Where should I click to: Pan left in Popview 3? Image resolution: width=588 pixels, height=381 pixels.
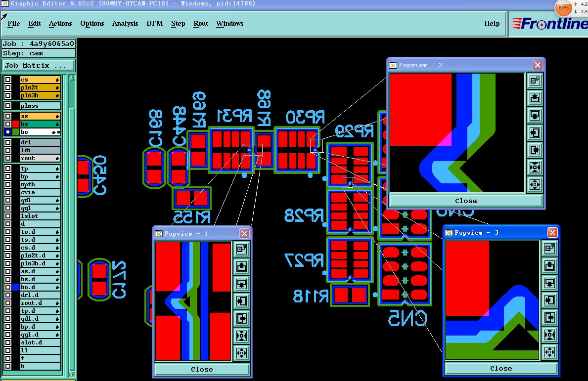point(549,300)
